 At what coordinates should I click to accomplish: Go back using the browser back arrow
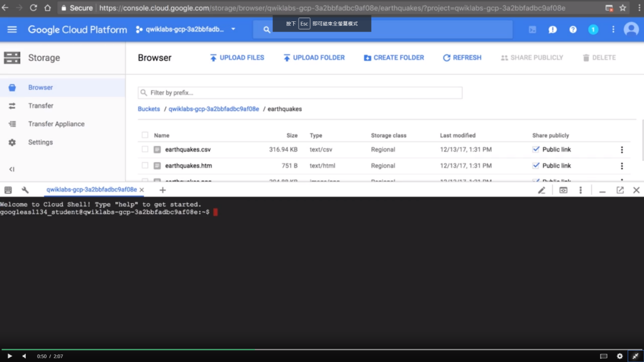(x=5, y=8)
